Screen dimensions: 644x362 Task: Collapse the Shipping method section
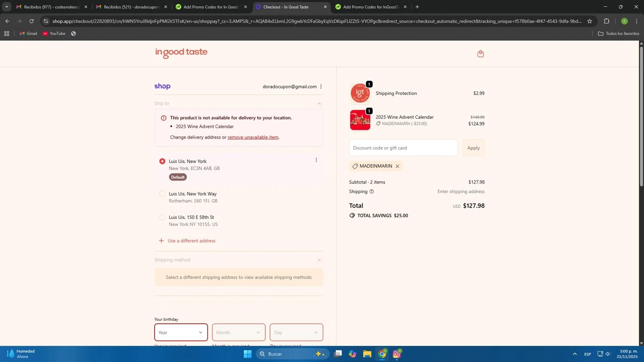click(x=319, y=260)
